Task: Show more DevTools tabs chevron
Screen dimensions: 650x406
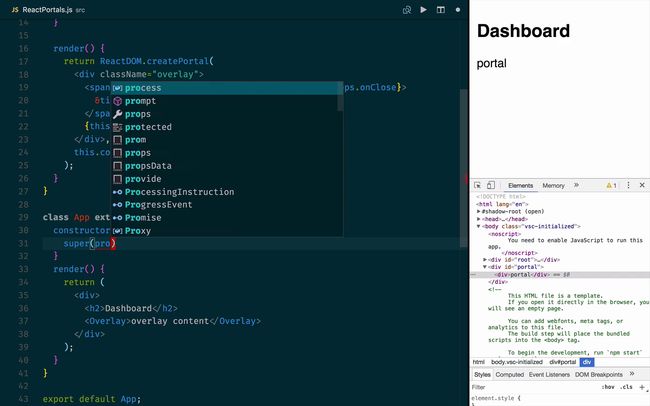Action: pyautogui.click(x=576, y=185)
